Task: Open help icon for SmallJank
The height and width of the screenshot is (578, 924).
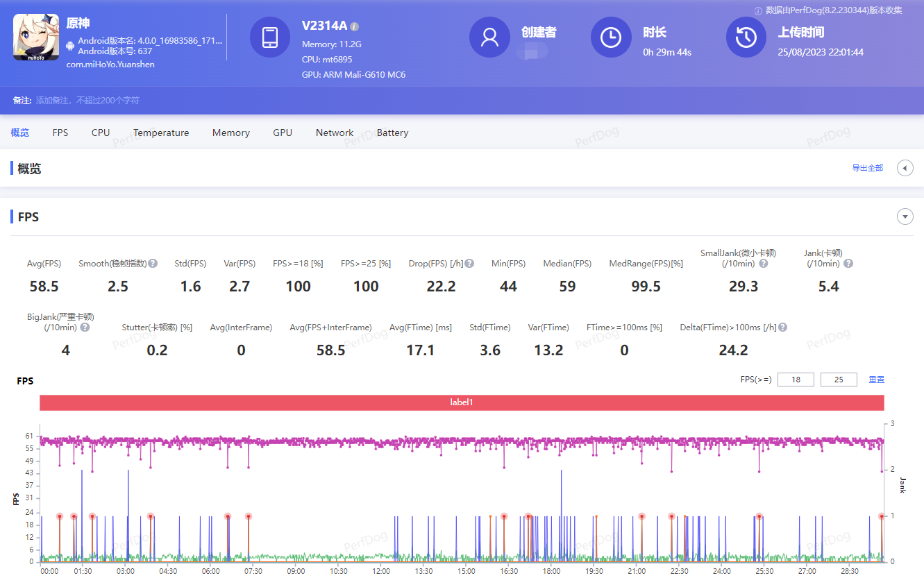Action: [x=763, y=264]
